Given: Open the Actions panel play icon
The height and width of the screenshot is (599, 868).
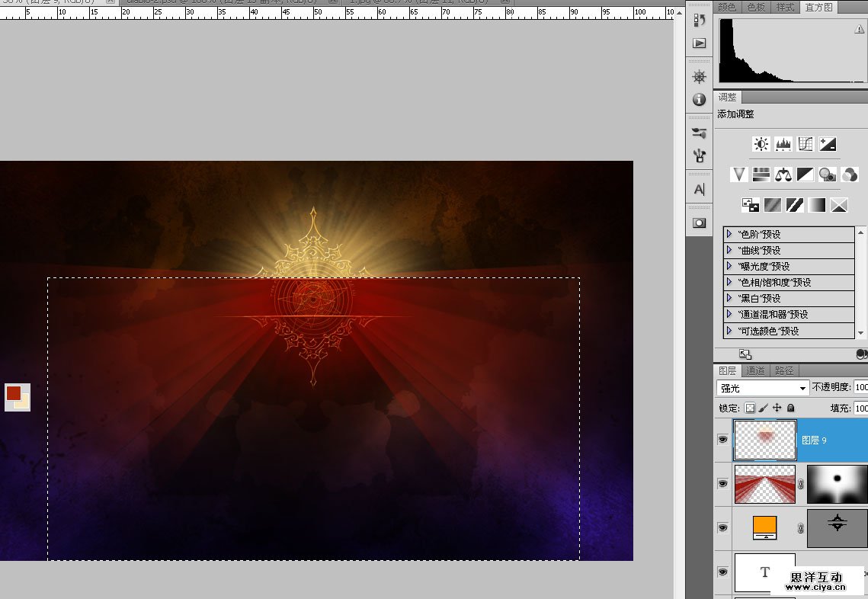Looking at the screenshot, I should 699,43.
